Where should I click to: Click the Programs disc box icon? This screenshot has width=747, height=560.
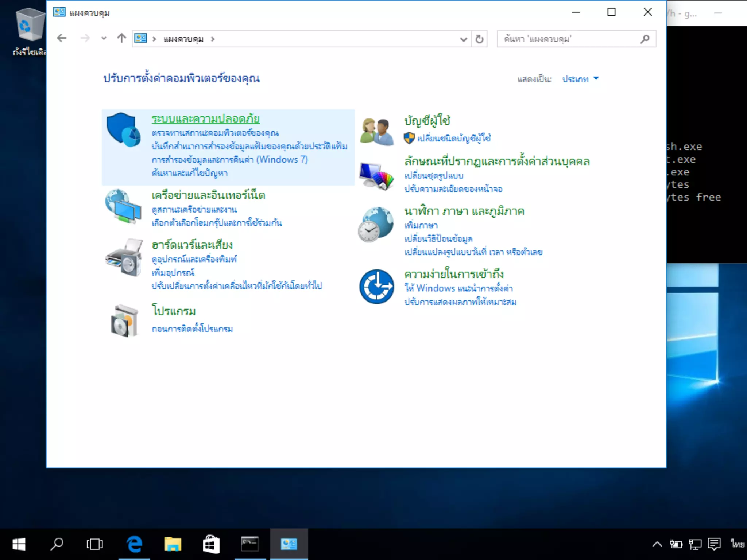click(x=124, y=320)
